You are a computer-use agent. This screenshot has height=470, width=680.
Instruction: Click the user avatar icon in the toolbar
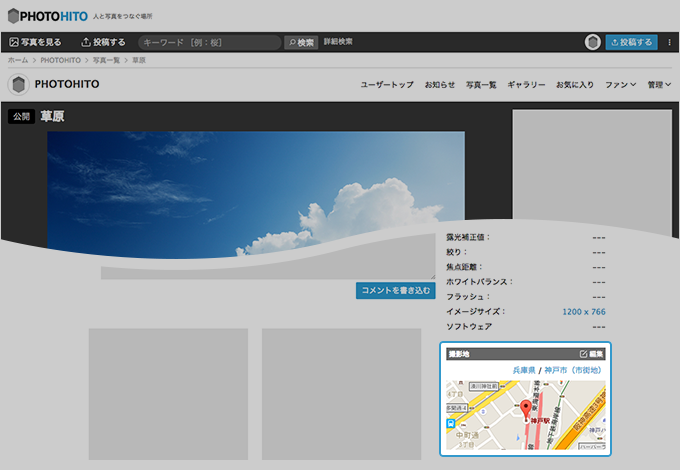click(x=593, y=42)
